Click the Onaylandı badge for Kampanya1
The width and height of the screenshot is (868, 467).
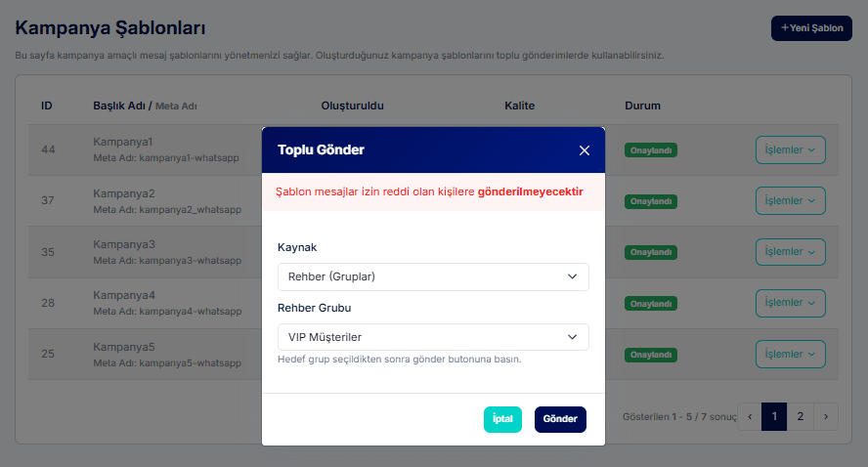(x=651, y=150)
